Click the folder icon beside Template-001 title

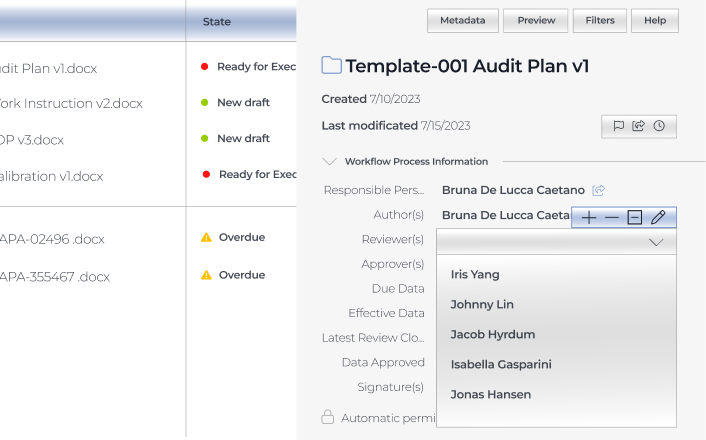click(x=331, y=66)
